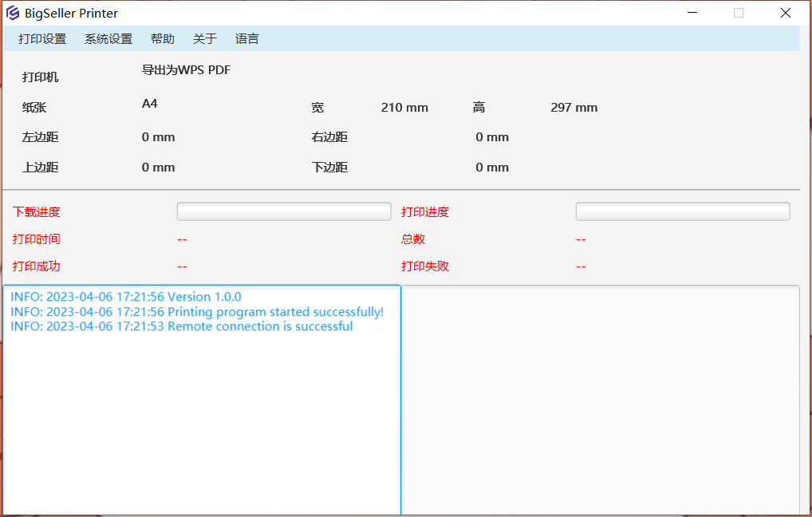Click the empty right-side log panel
The image size is (812, 517).
click(600, 399)
